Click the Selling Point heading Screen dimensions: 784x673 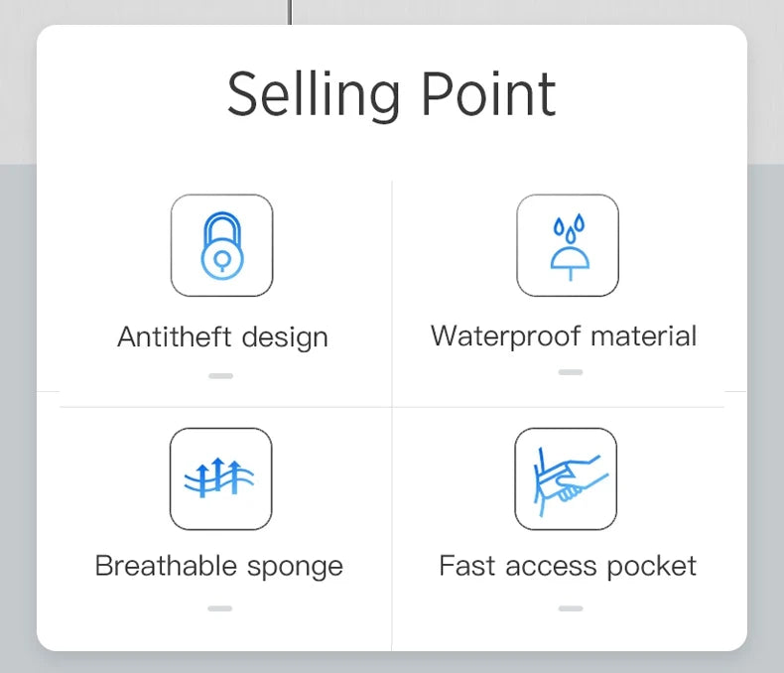coord(391,94)
